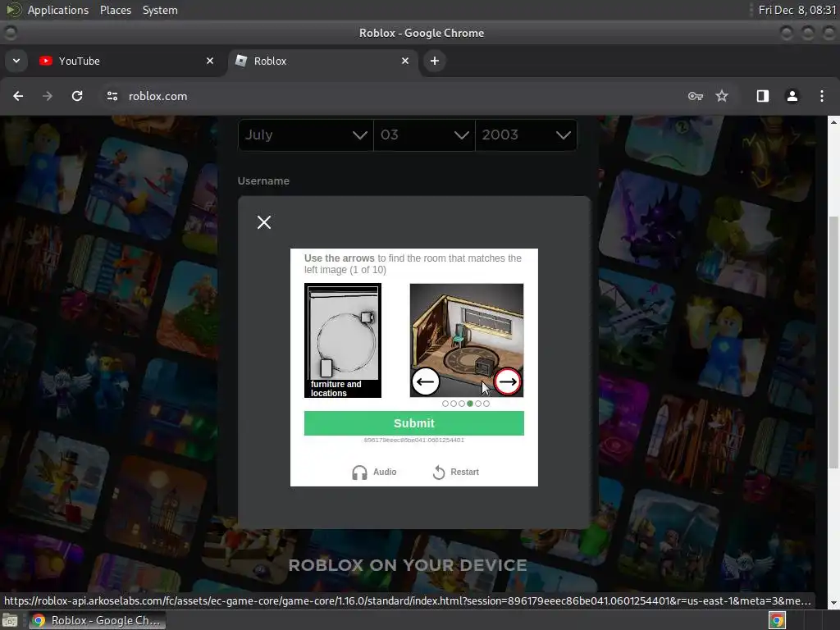840x630 pixels.
Task: Select the second pagination dot
Action: coord(453,404)
